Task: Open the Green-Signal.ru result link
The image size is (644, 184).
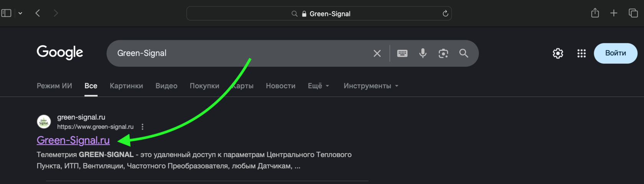Action: click(73, 140)
